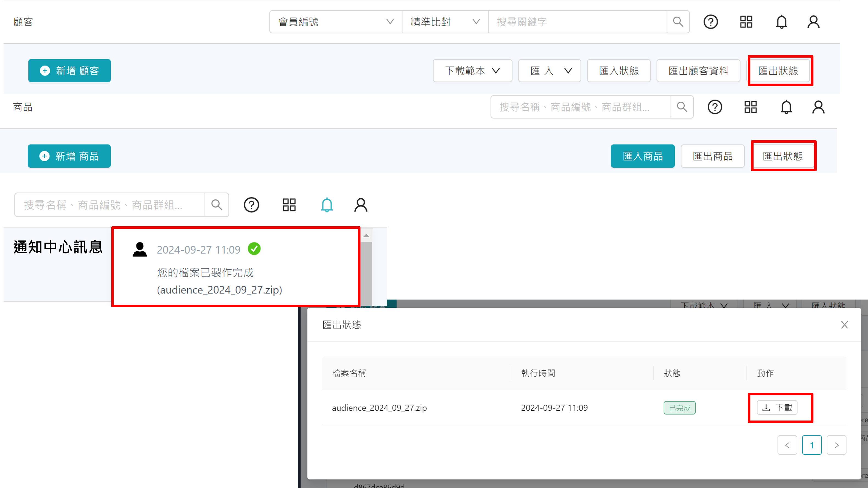Open the profile account icon on customer page
This screenshot has width=868, height=488.
point(814,22)
